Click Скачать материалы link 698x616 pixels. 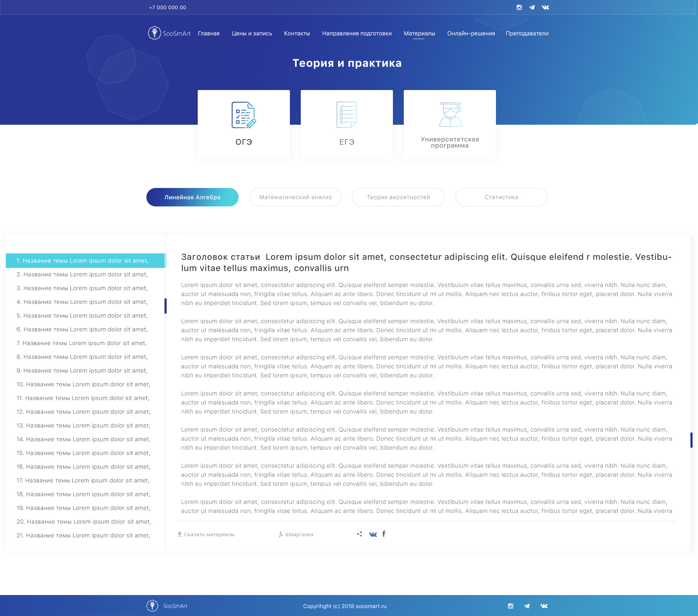(x=209, y=534)
